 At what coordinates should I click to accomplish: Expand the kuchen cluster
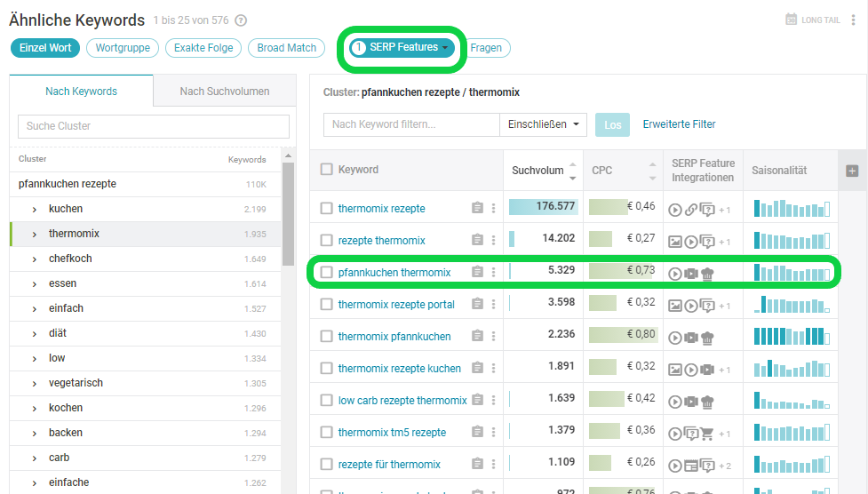tap(35, 210)
